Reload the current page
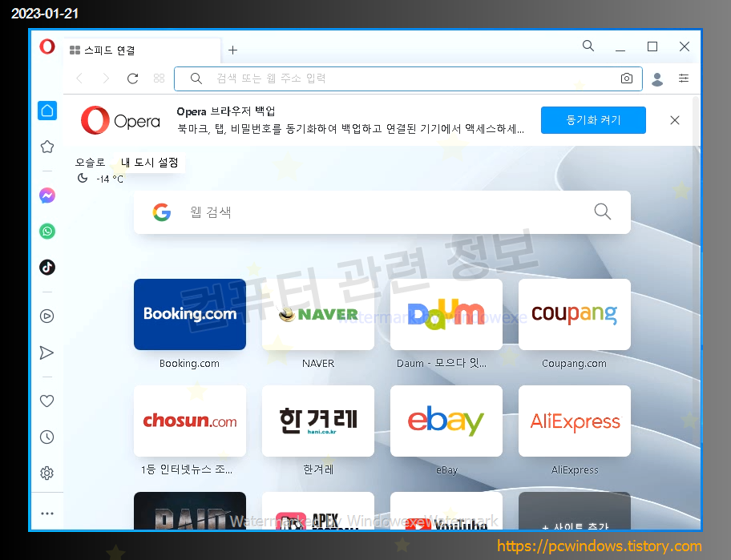731x560 pixels. pos(133,79)
